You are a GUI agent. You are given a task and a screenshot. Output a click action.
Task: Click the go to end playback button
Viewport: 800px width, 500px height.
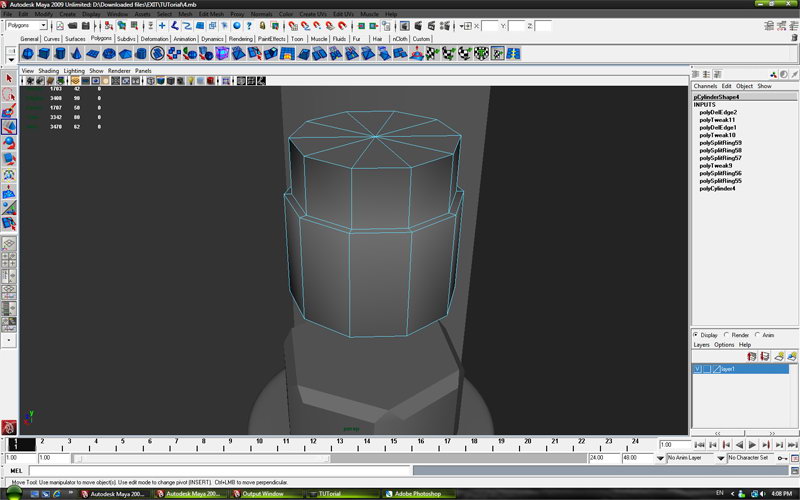point(790,445)
